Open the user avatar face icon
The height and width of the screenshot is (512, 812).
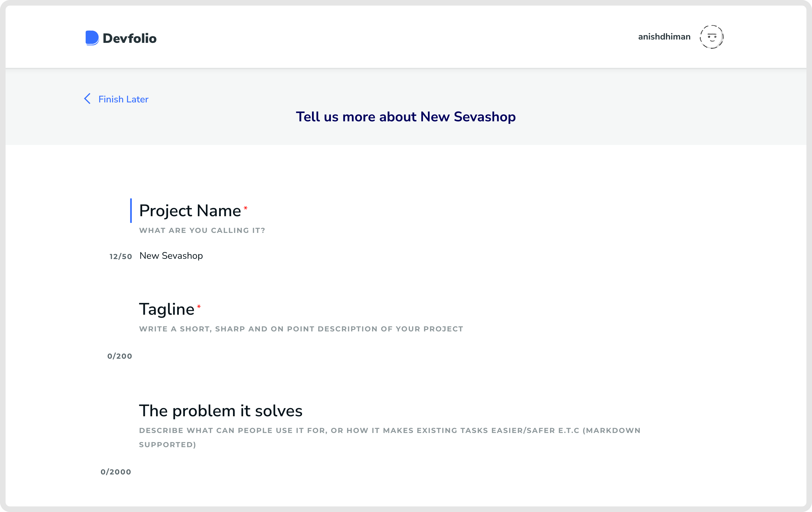[x=711, y=37]
